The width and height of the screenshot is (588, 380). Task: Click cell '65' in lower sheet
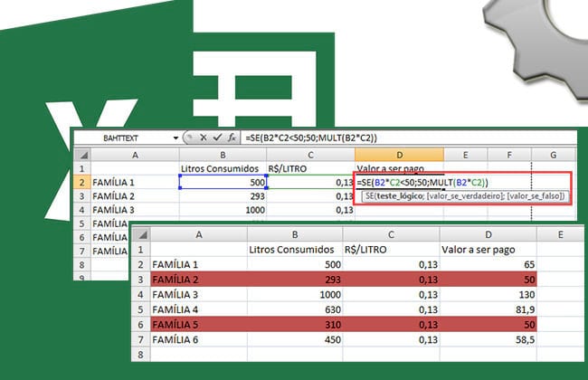pos(488,264)
